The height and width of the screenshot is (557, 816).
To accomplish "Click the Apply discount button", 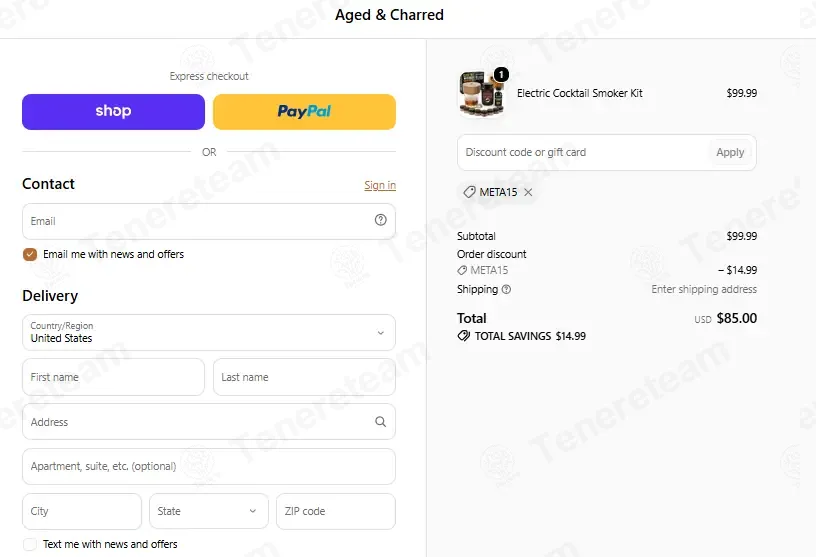I will click(x=730, y=153).
